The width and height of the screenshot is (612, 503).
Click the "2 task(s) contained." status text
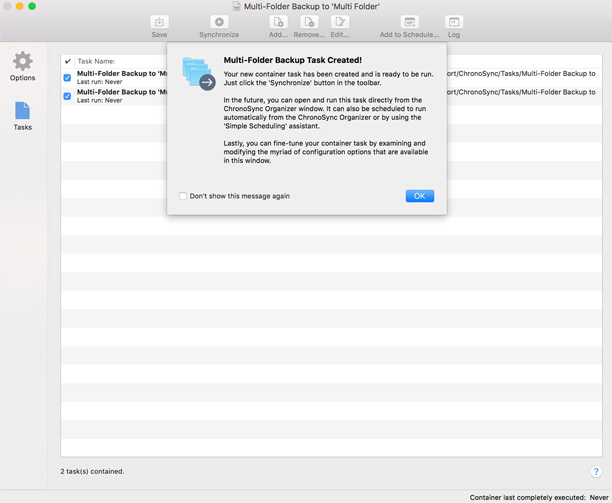[x=92, y=471]
